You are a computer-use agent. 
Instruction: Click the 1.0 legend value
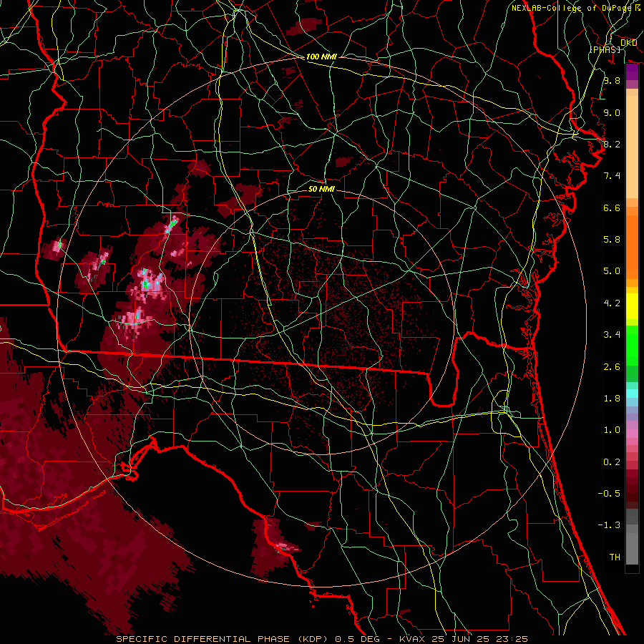[x=612, y=430]
